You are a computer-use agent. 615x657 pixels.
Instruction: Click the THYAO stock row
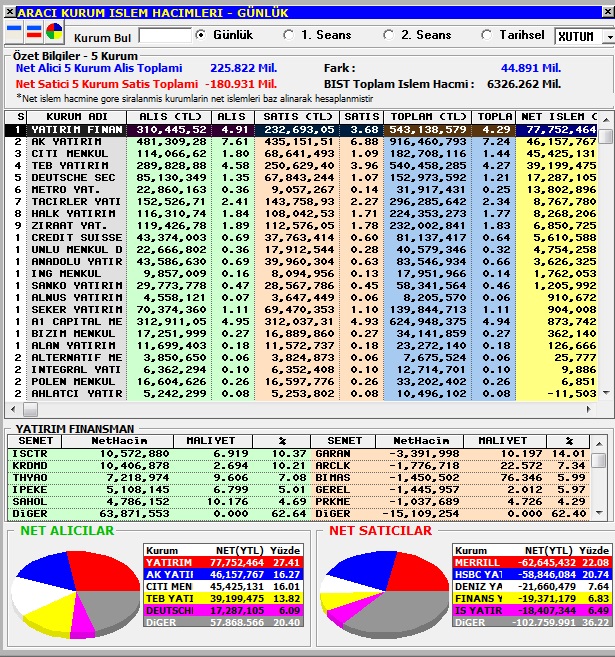(x=159, y=478)
